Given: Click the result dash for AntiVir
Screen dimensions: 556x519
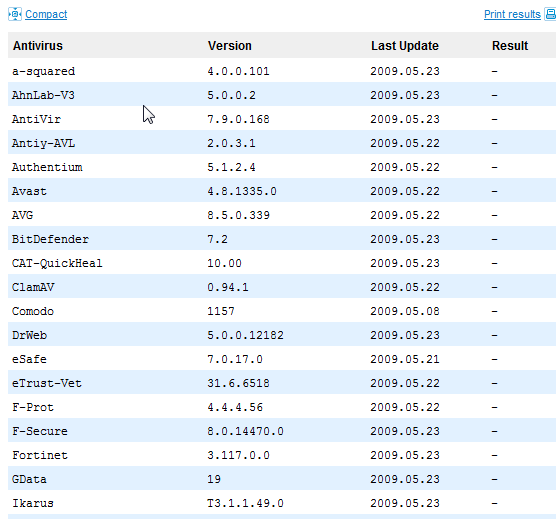Looking at the screenshot, I should 495,119.
